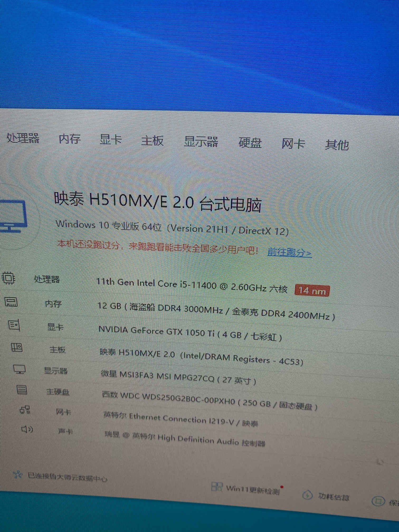Screen dimensions: 399x532
Task: Click the 微星 MSI MPG27CQ monitor value
Action: coord(179,377)
